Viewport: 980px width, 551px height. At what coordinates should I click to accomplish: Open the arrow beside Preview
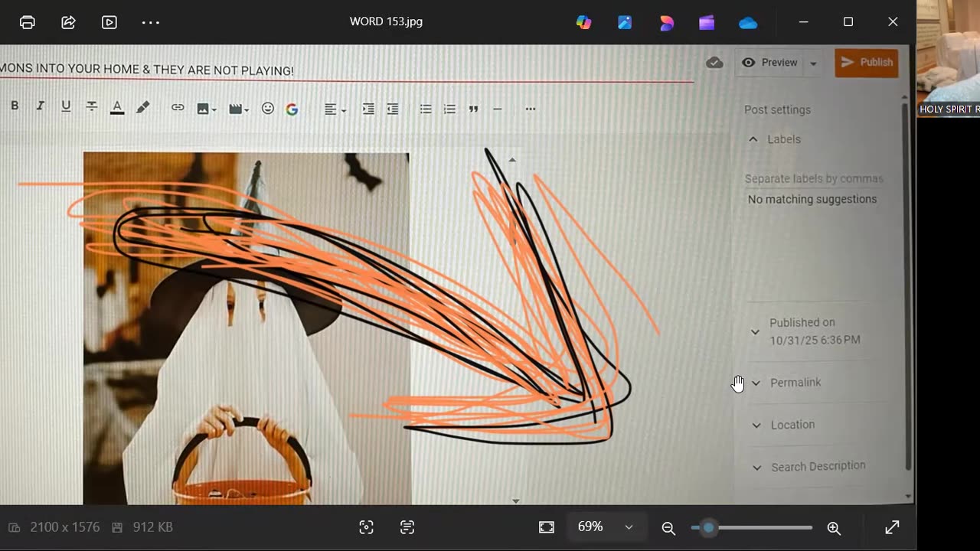click(813, 64)
